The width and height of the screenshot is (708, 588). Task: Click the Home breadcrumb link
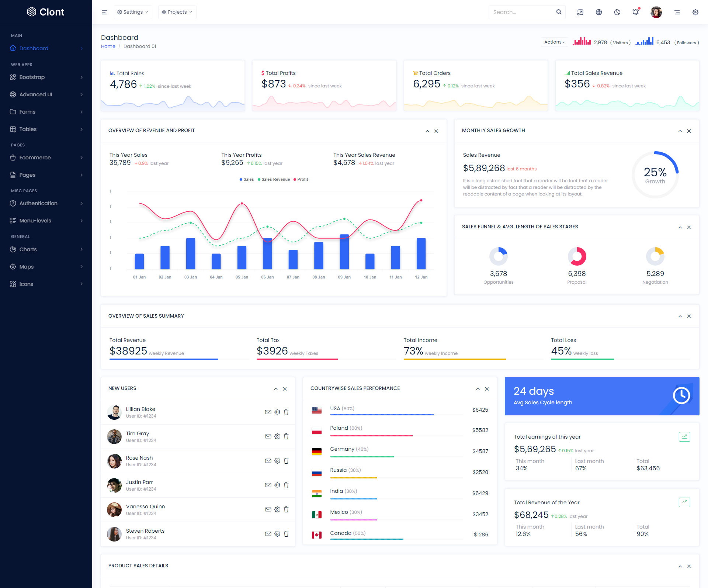click(108, 46)
